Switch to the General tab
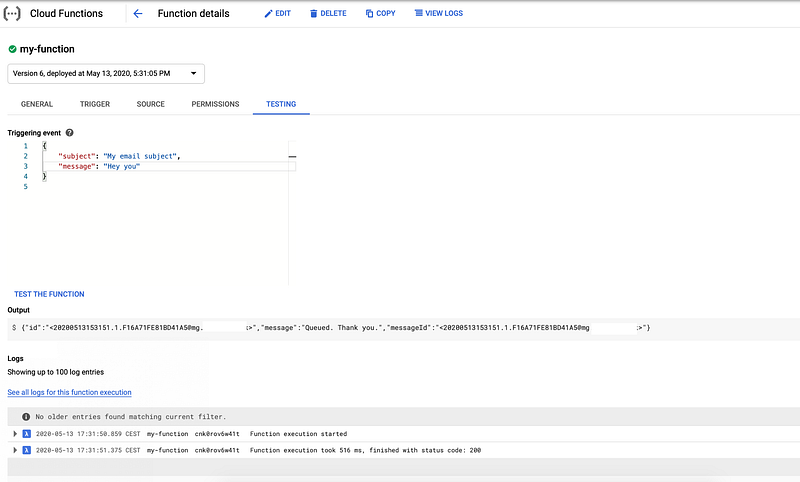 pos(37,104)
